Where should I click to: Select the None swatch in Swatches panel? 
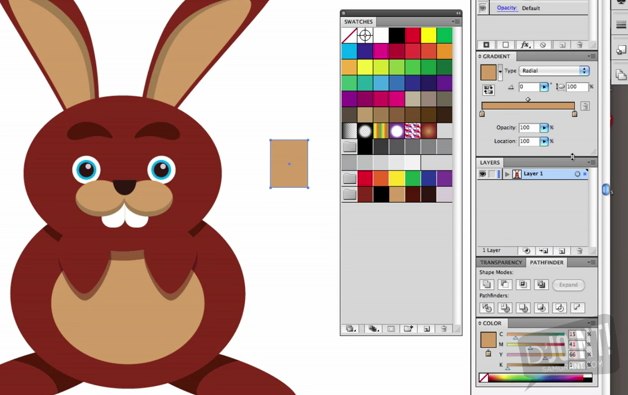coord(349,35)
